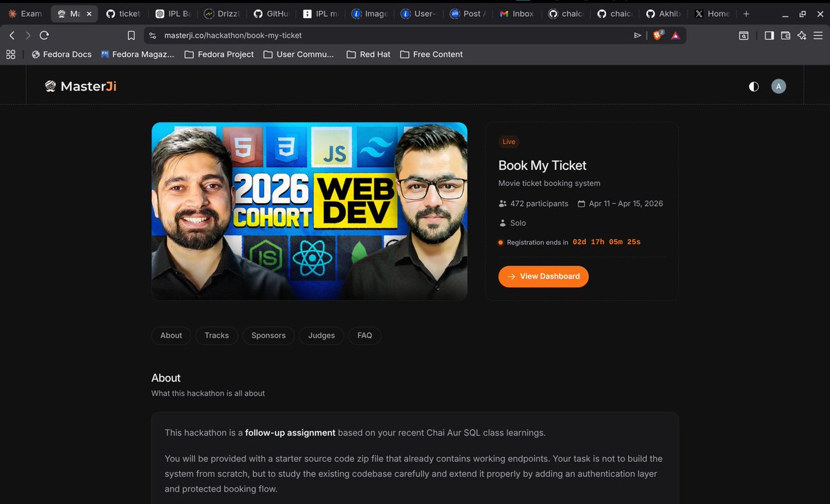Image resolution: width=830 pixels, height=504 pixels.
Task: Click the 'Book My Ticket' title
Action: point(542,165)
